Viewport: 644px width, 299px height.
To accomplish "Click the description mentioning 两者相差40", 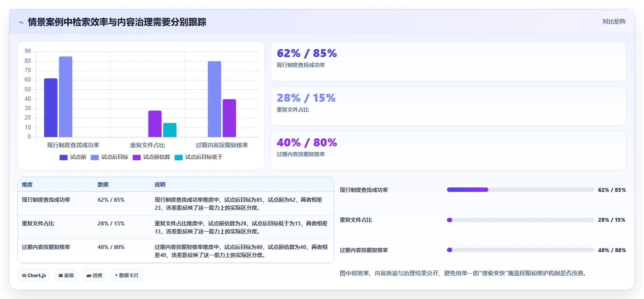I will (x=241, y=251).
